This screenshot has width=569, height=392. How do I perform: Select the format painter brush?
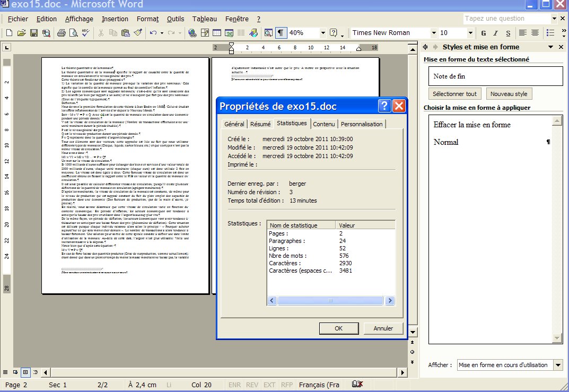(138, 33)
